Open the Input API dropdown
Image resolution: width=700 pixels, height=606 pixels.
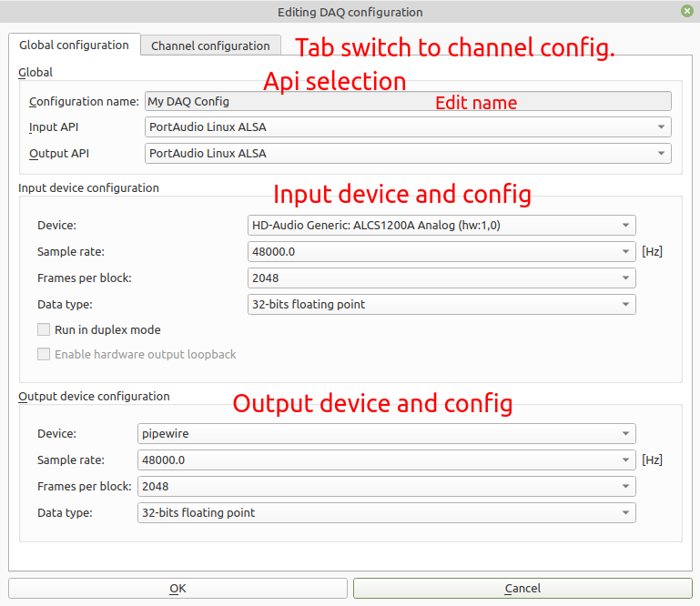coord(408,127)
